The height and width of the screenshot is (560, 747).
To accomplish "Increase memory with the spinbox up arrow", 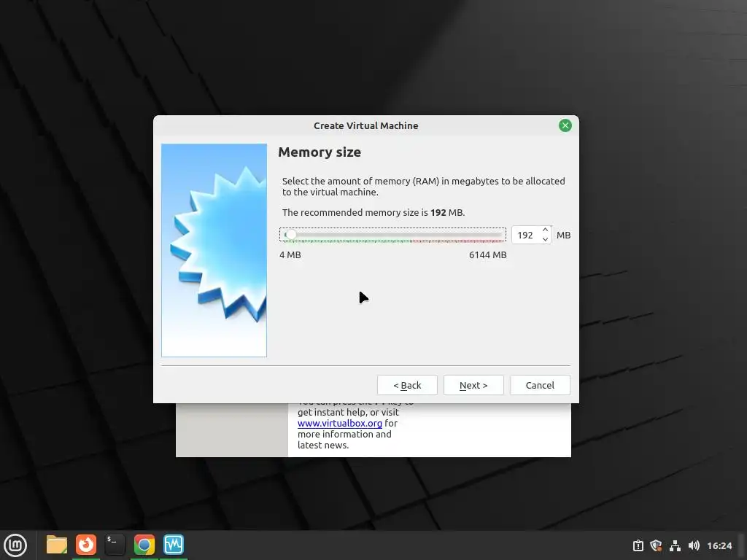I will 546,230.
